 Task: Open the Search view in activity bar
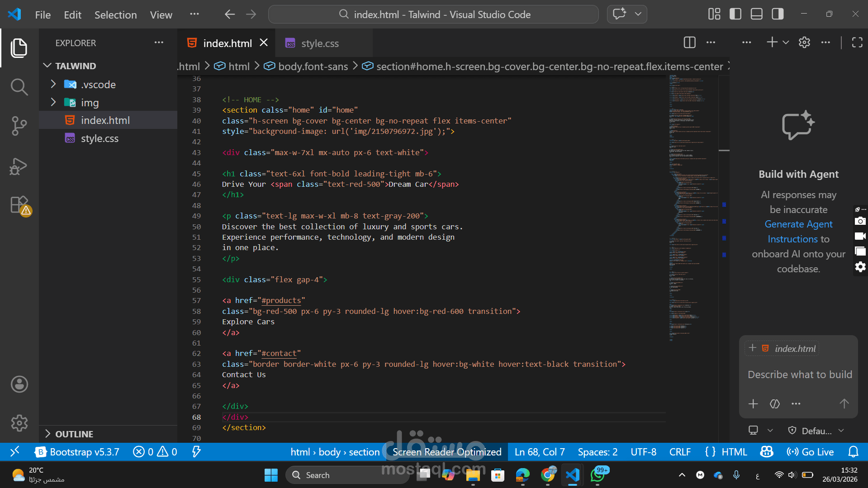[x=19, y=87]
